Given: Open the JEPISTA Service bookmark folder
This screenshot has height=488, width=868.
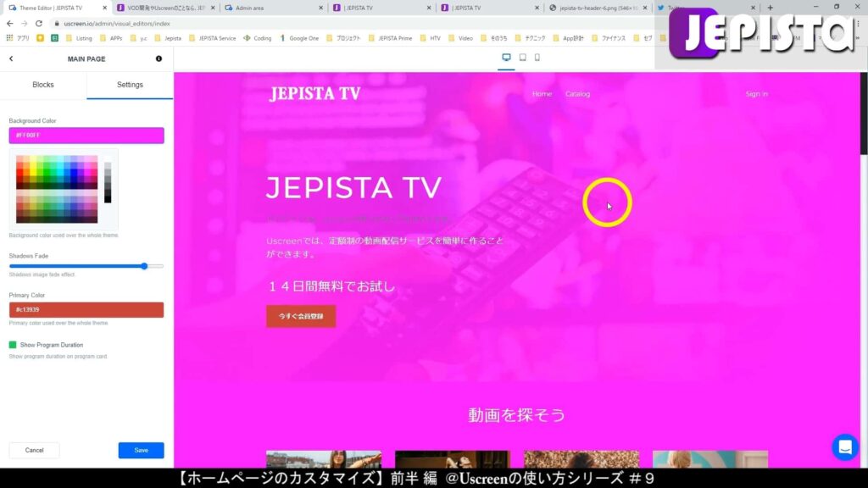Looking at the screenshot, I should click(x=212, y=38).
